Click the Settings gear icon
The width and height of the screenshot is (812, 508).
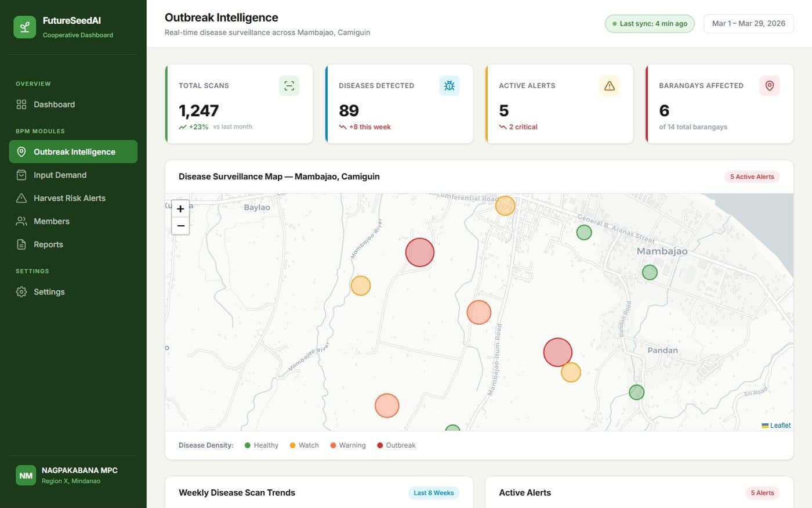[x=21, y=292]
